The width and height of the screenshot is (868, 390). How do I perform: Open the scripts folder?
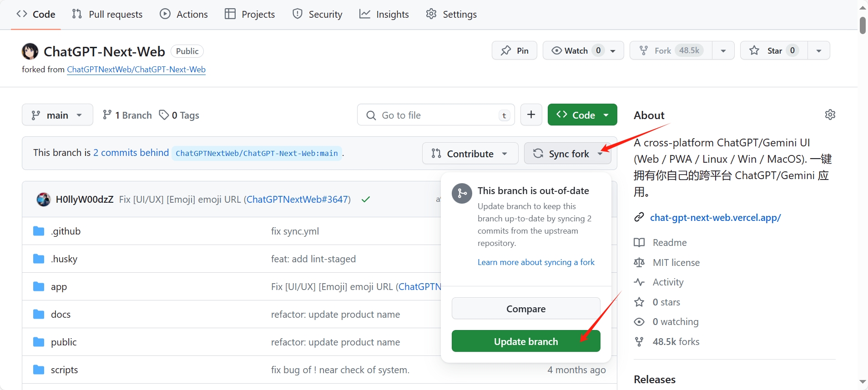(x=64, y=370)
